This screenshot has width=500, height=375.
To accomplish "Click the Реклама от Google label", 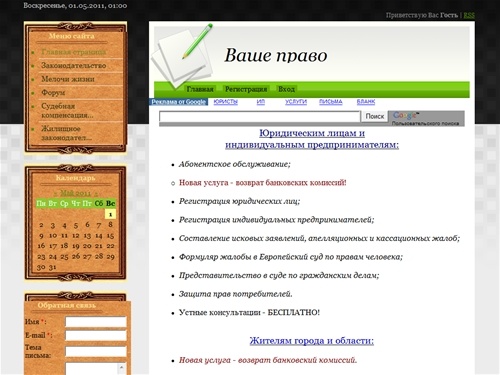I will (x=179, y=102).
